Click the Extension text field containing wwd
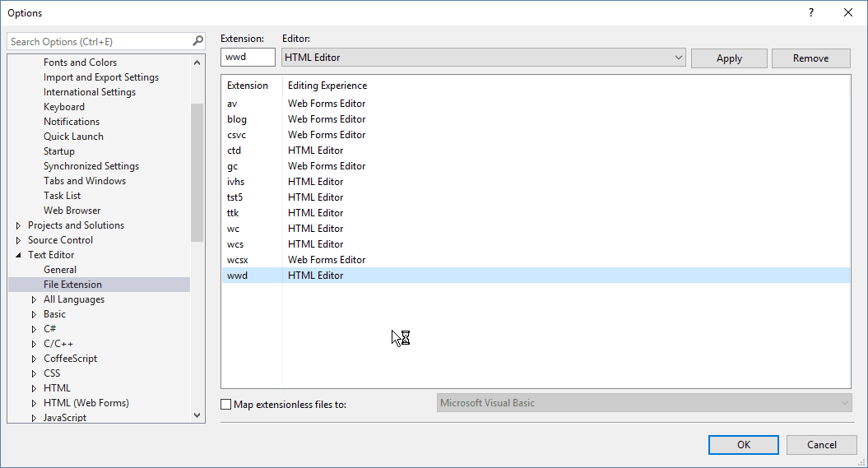The height and width of the screenshot is (468, 868). tap(248, 58)
